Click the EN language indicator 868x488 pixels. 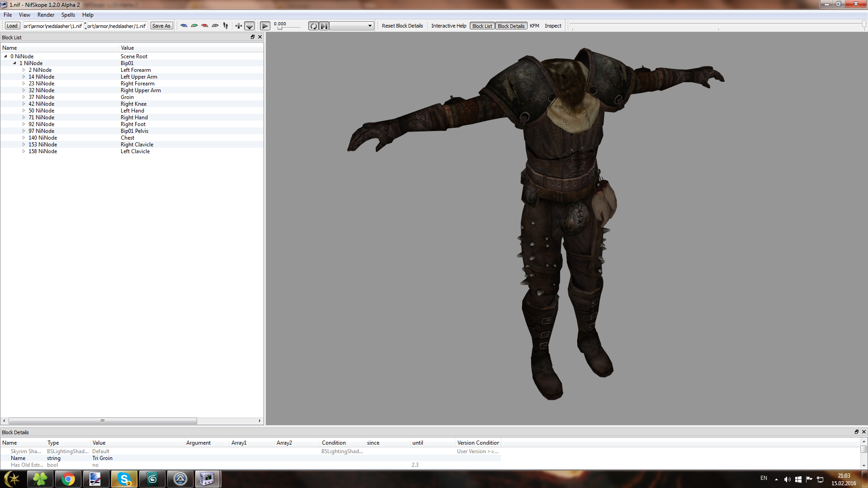764,478
